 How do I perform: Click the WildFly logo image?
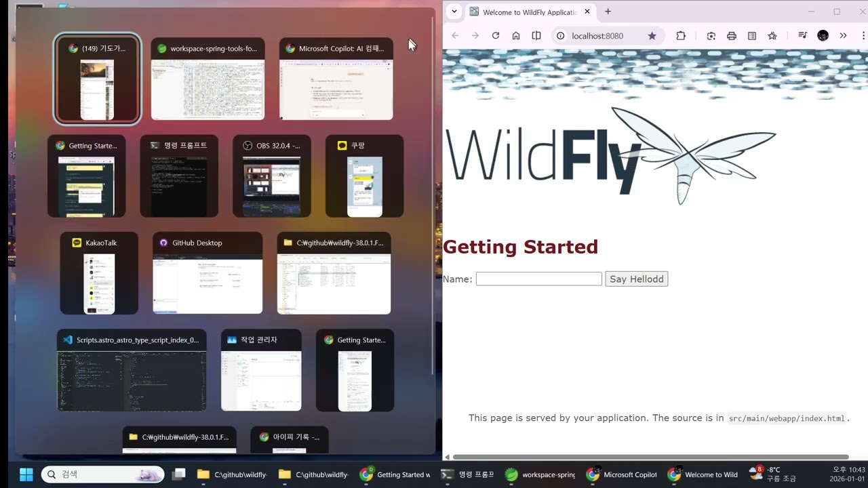pyautogui.click(x=610, y=156)
